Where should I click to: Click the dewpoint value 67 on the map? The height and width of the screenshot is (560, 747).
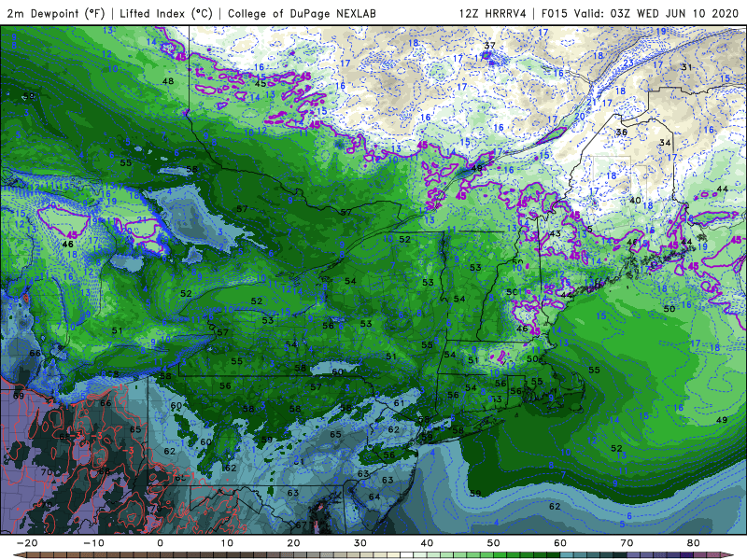[x=301, y=525]
